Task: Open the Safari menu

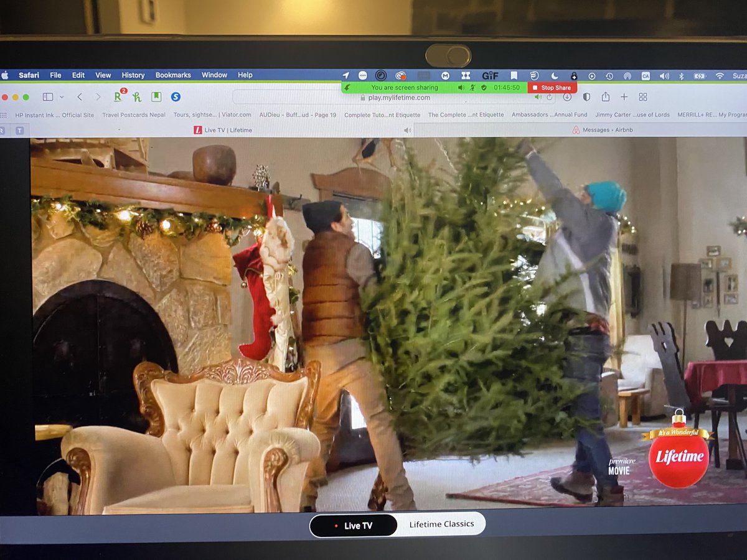Action: tap(29, 75)
